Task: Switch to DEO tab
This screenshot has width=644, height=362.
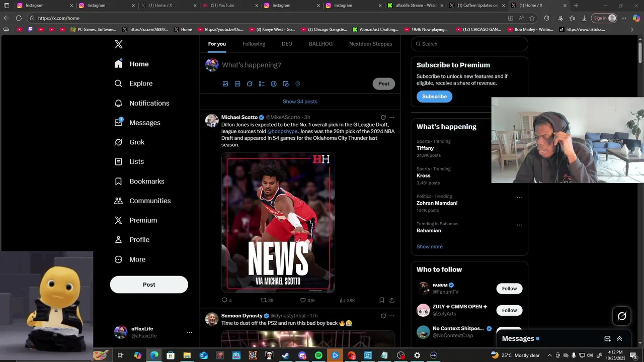Action: 287,44
